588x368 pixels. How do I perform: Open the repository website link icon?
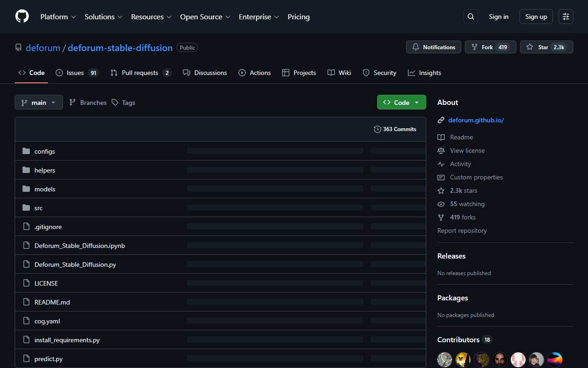[441, 120]
